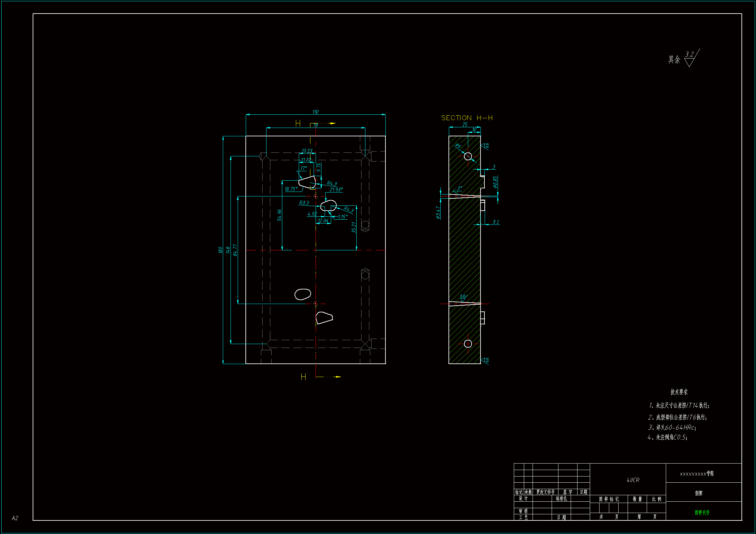This screenshot has width=756, height=534.
Task: Select the 17° angle dimension
Action: pos(303,168)
